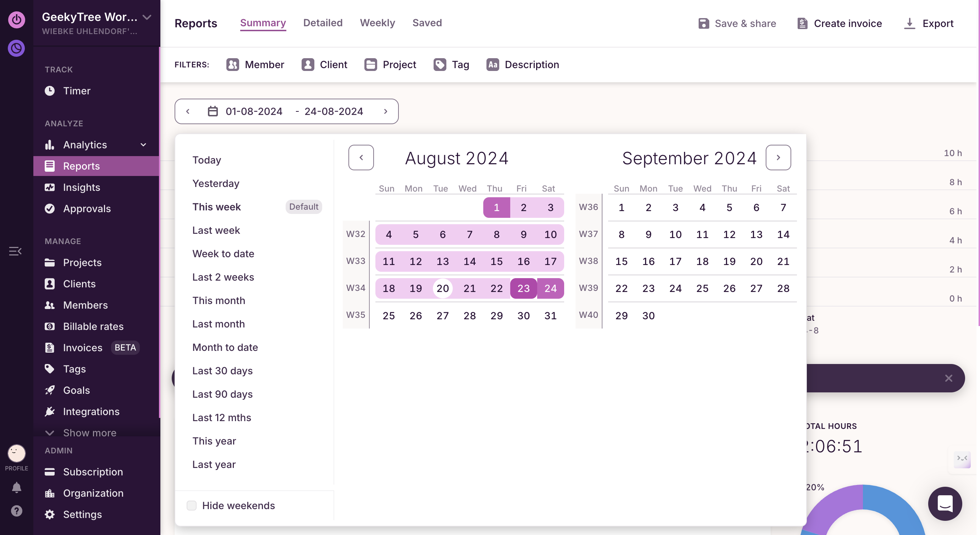
Task: Edit start date 01-08-2024 field
Action: coord(254,111)
